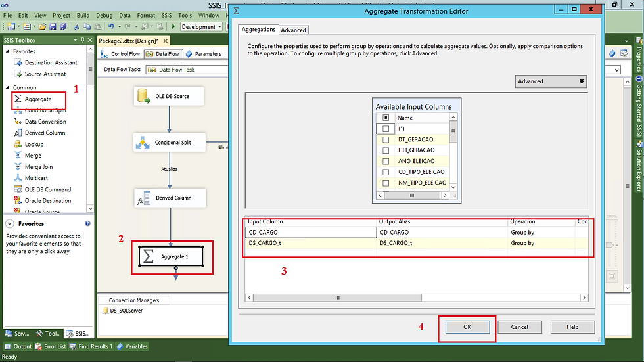The image size is (644, 362).
Task: Check the HH_GERACAO column checkbox
Action: pyautogui.click(x=386, y=150)
